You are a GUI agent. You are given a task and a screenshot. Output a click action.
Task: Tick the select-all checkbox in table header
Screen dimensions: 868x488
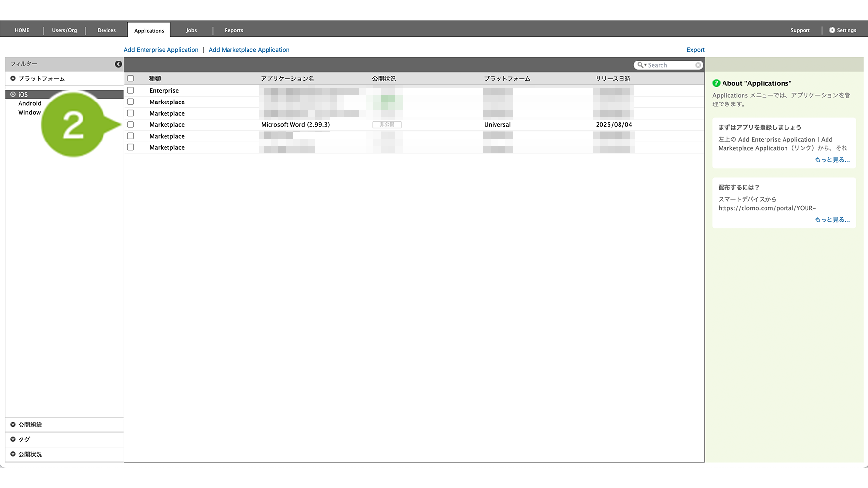coord(130,79)
